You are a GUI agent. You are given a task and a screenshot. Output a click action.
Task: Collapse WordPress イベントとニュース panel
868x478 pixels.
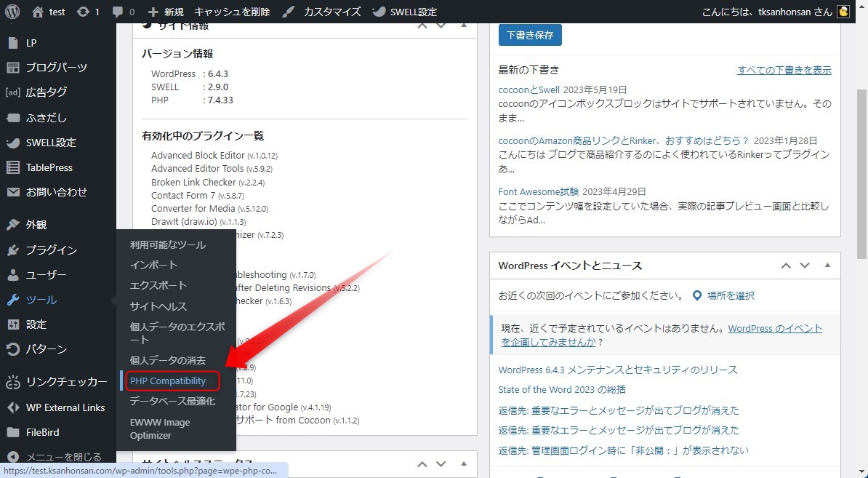827,266
